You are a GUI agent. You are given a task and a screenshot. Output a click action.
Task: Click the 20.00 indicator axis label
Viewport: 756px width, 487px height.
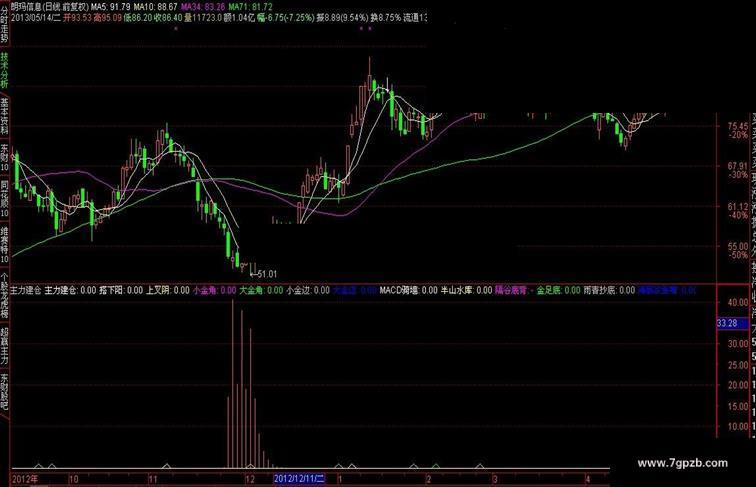(x=738, y=385)
